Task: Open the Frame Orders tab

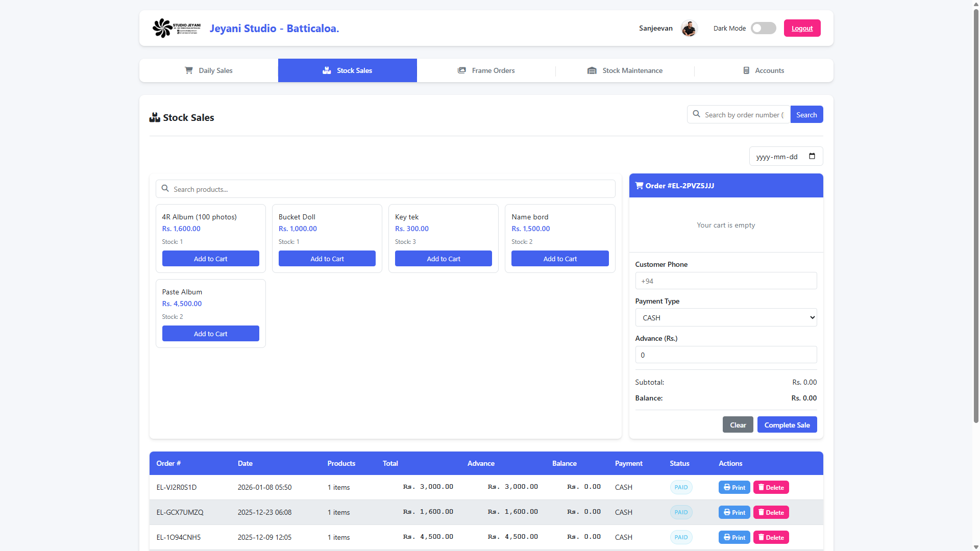Action: point(486,70)
